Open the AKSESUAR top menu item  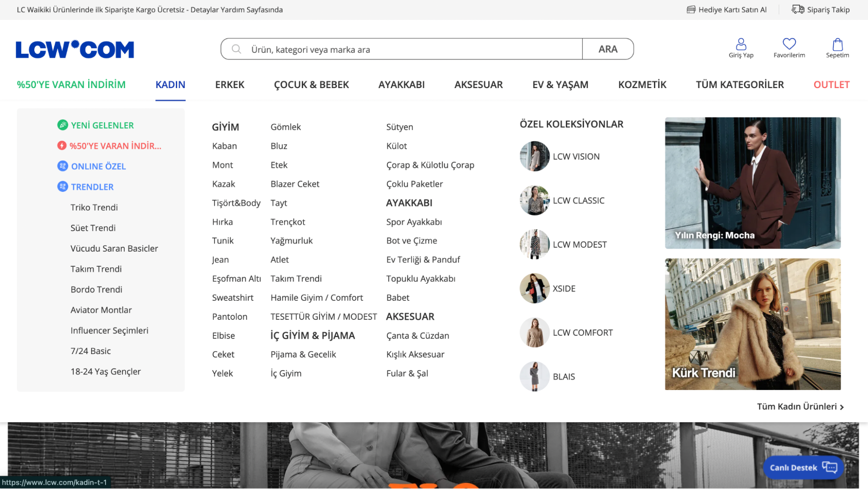tap(479, 85)
